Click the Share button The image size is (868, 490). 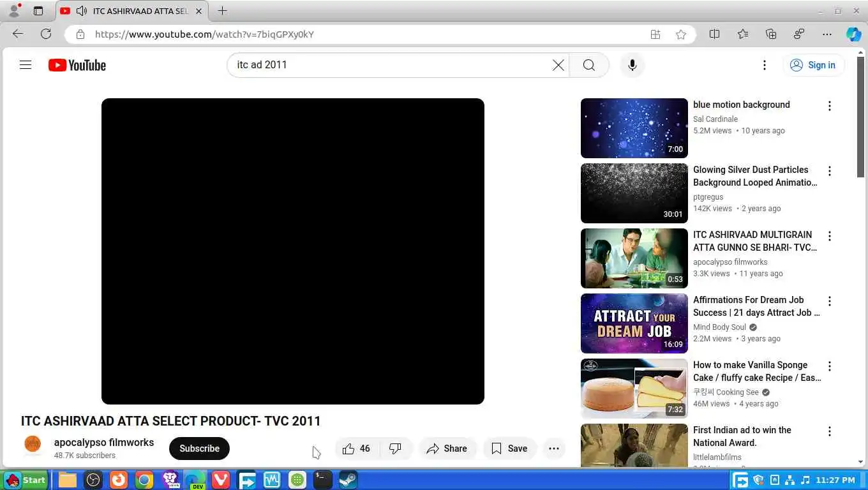(x=447, y=449)
